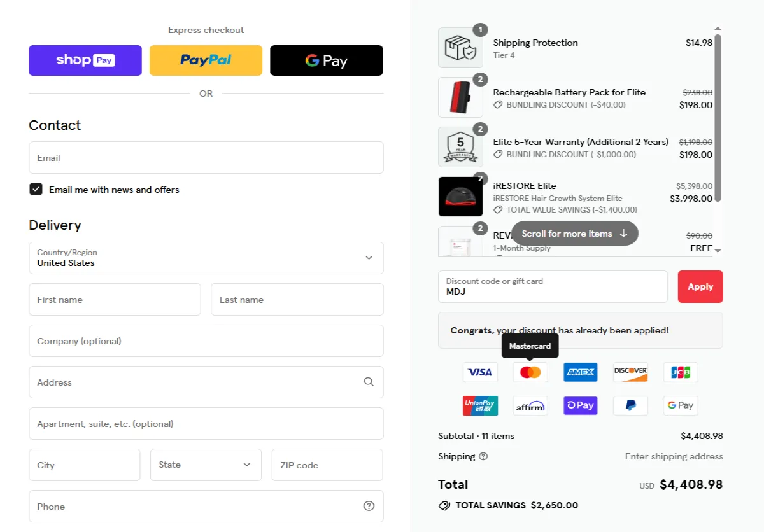Click the Affirm payment icon
The height and width of the screenshot is (532, 764).
tap(530, 405)
